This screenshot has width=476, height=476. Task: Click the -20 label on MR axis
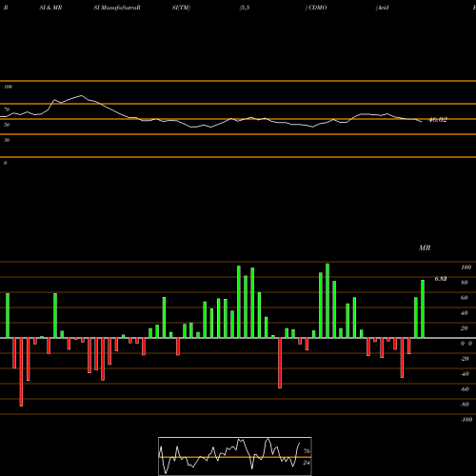pos(465,359)
